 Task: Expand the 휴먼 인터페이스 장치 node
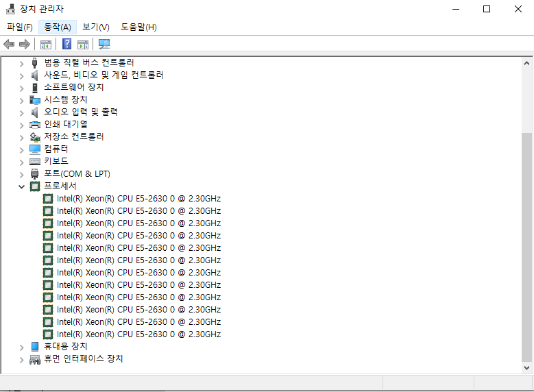click(x=21, y=360)
